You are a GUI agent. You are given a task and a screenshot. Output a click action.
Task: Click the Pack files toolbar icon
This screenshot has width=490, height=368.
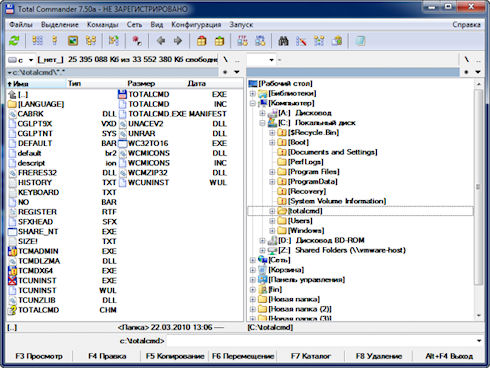201,41
